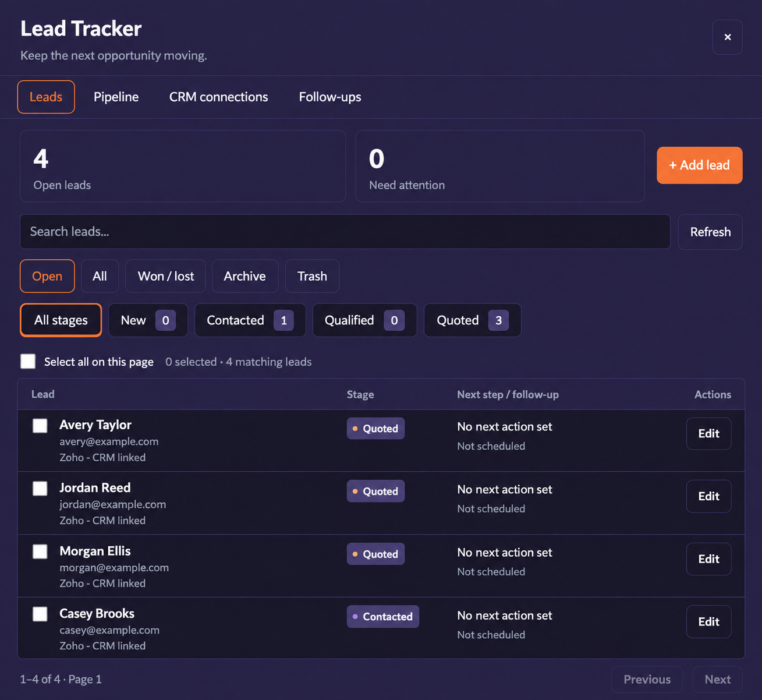Click the Next page button
Viewport: 762px width, 700px height.
[717, 680]
